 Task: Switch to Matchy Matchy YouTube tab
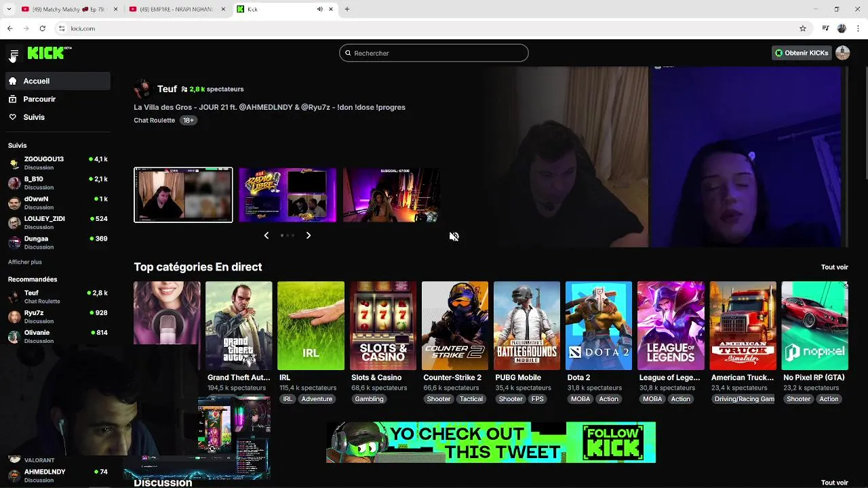tap(68, 9)
